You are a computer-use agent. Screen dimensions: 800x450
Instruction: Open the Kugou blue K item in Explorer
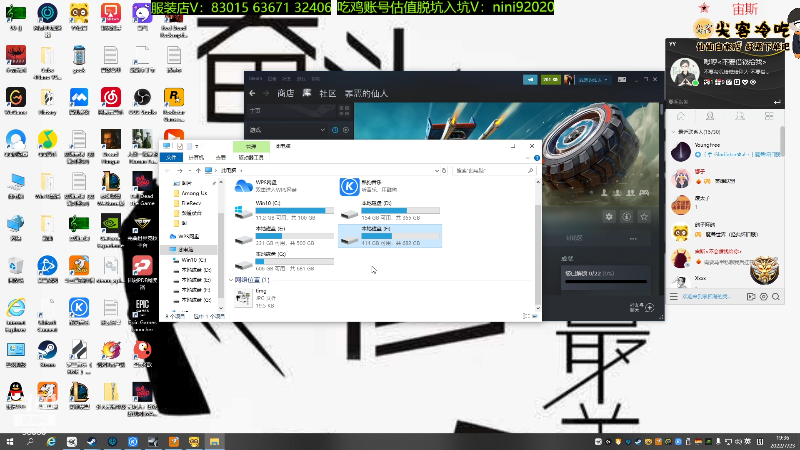(367, 186)
